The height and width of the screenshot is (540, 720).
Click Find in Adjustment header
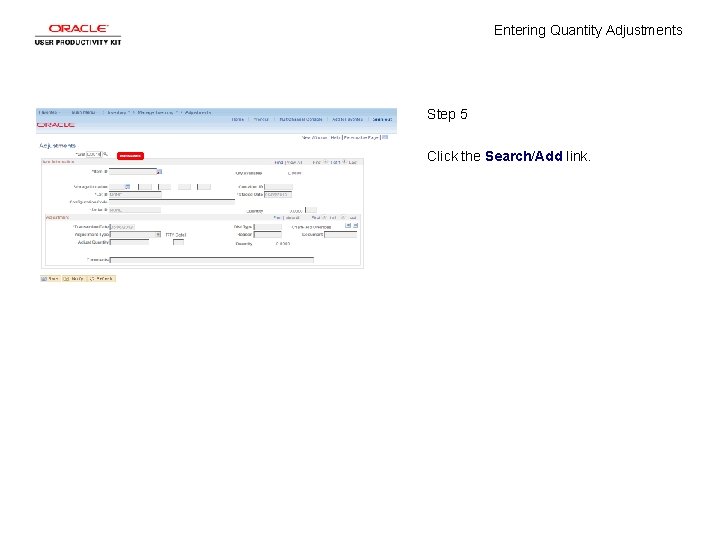pyautogui.click(x=277, y=218)
